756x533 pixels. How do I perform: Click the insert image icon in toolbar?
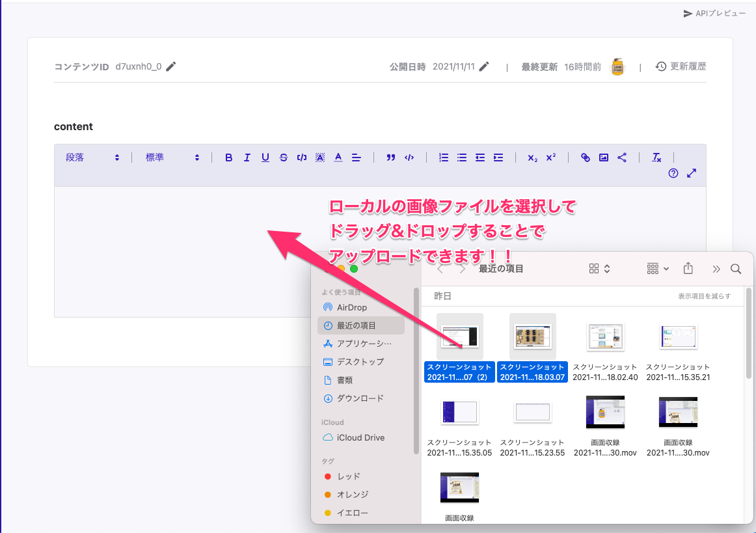coord(604,157)
